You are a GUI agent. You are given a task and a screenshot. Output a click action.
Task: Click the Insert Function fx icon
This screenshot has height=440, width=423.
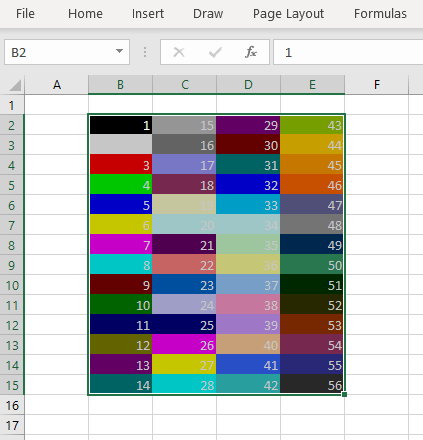click(x=251, y=52)
